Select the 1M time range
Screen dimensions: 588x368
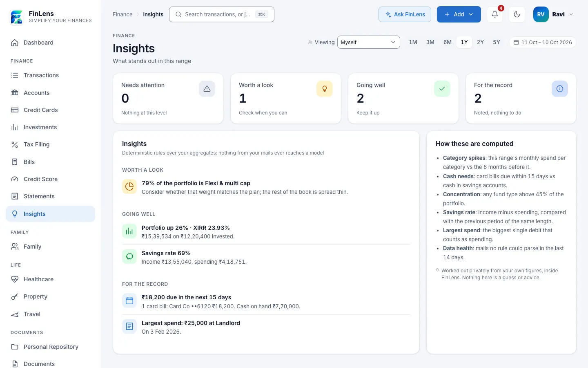(413, 42)
